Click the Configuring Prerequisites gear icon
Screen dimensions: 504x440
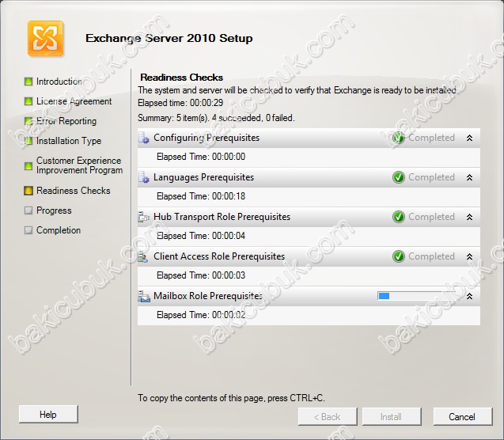tap(144, 138)
